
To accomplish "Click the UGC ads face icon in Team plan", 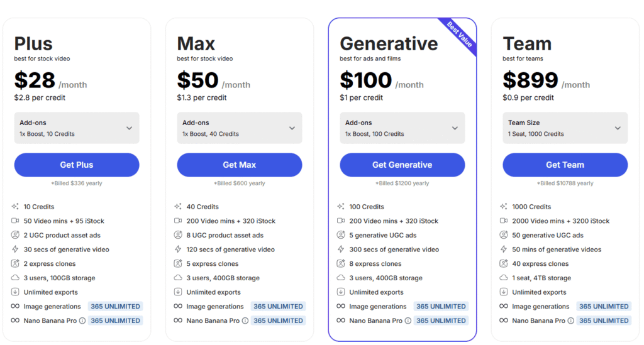I will 504,235.
